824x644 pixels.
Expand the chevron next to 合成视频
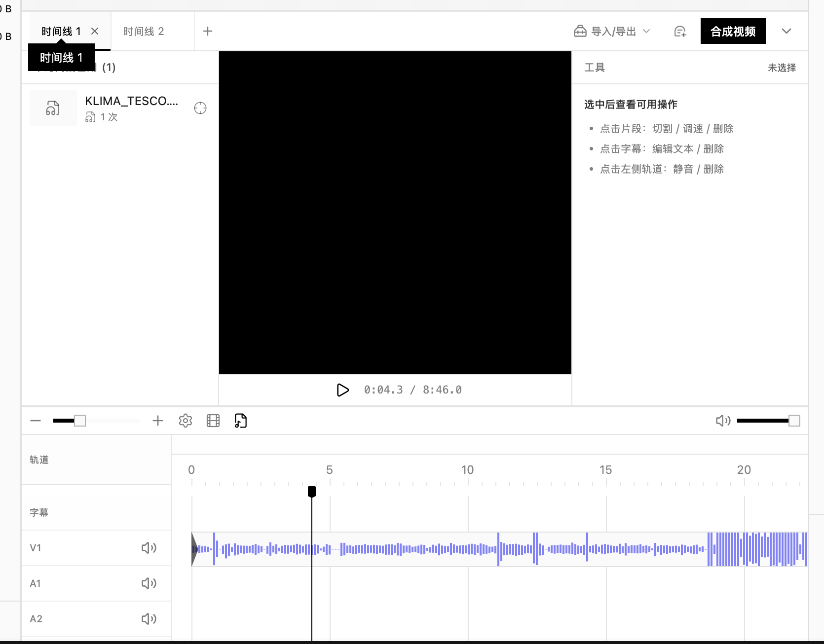[x=787, y=32]
